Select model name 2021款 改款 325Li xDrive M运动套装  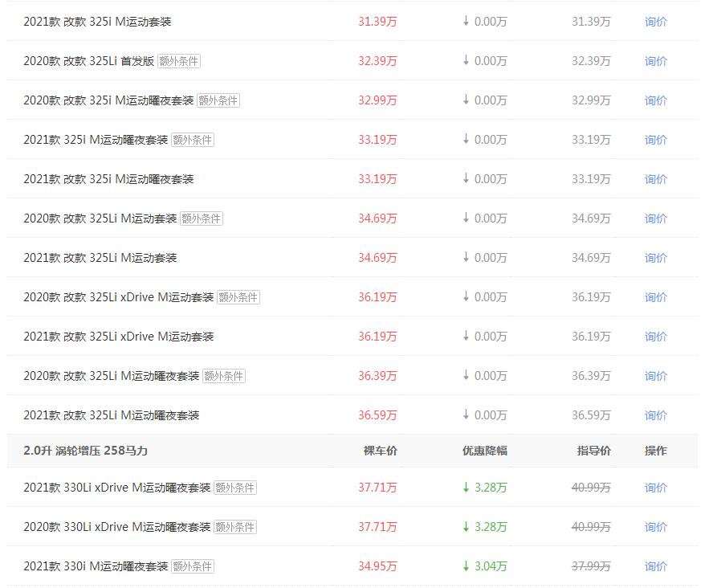[x=119, y=337]
